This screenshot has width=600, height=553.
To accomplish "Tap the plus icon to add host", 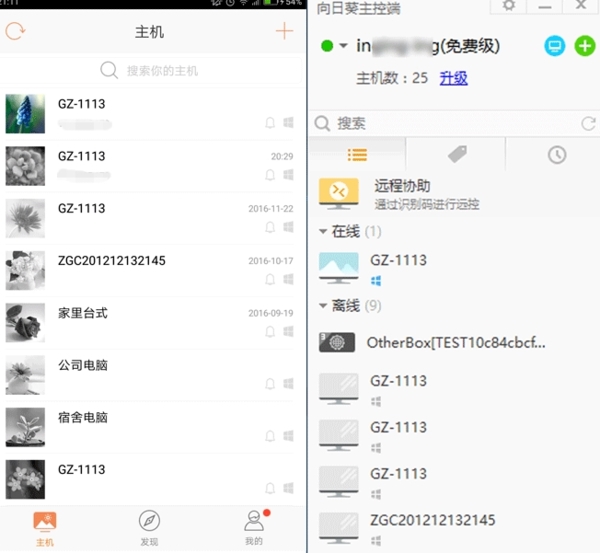I will (x=284, y=31).
